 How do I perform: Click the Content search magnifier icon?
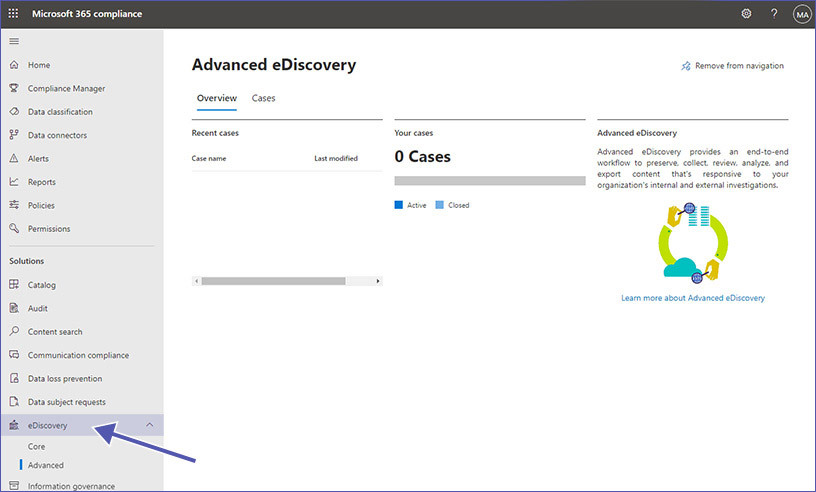tap(14, 331)
